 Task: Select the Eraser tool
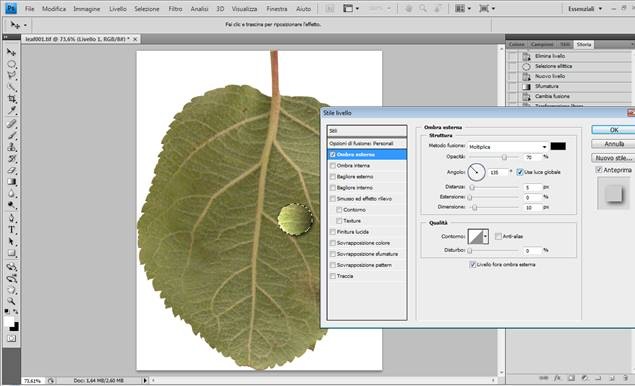[11, 170]
